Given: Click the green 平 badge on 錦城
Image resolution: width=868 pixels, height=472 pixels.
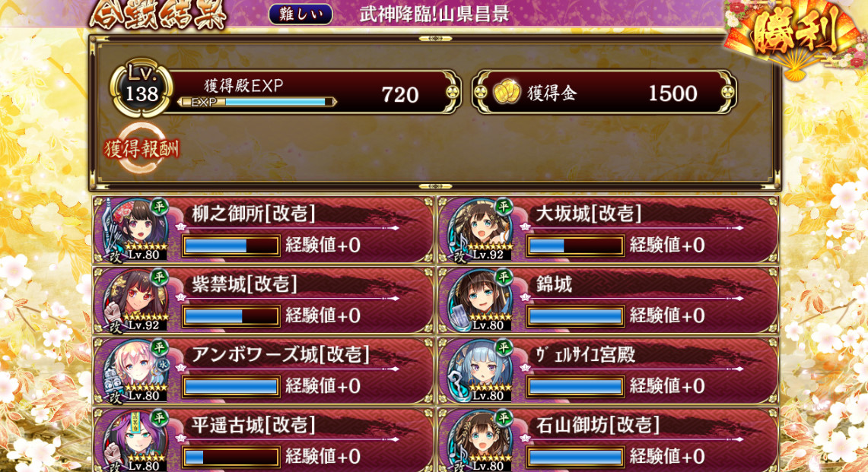Looking at the screenshot, I should [x=504, y=277].
